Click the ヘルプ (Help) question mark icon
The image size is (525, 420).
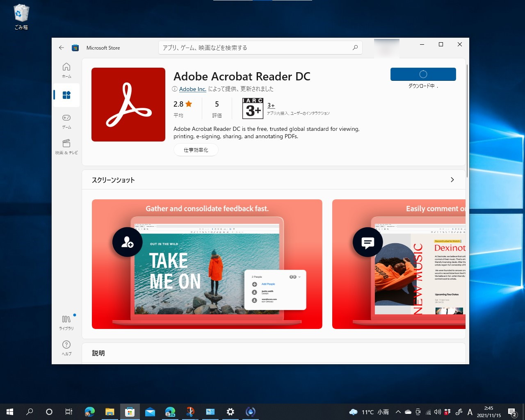pos(66,347)
